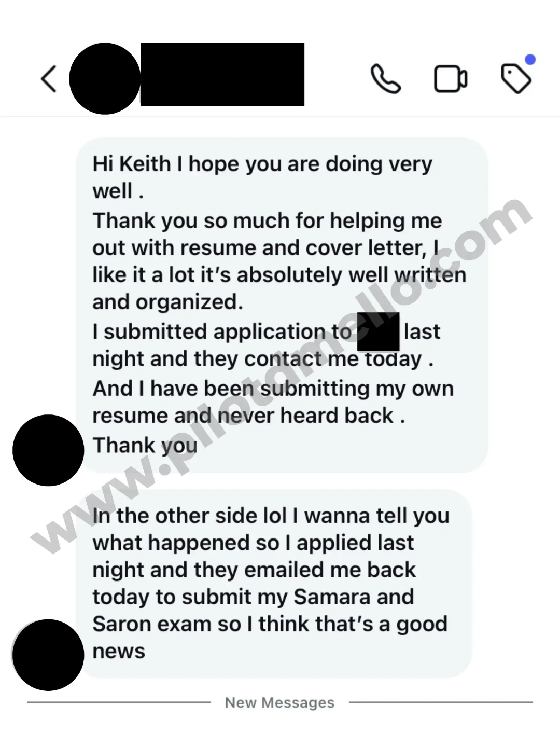Tap the blue notification dot on tag icon
The width and height of the screenshot is (560, 747).
click(530, 60)
